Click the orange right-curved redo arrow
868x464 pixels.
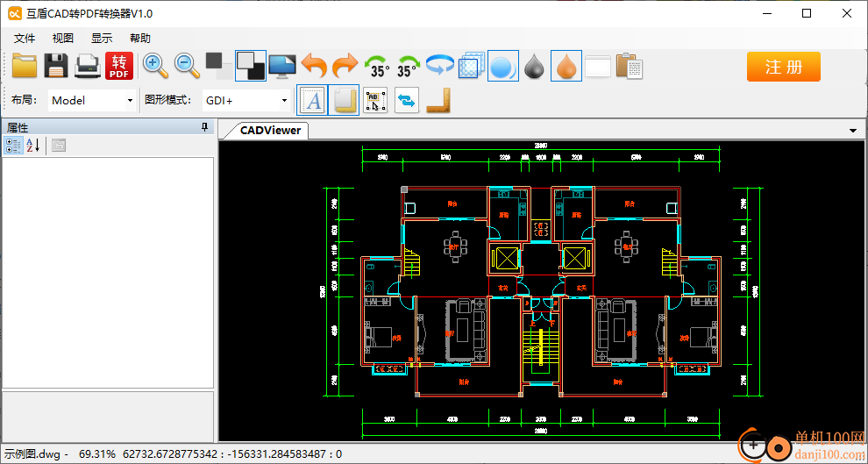coord(345,66)
